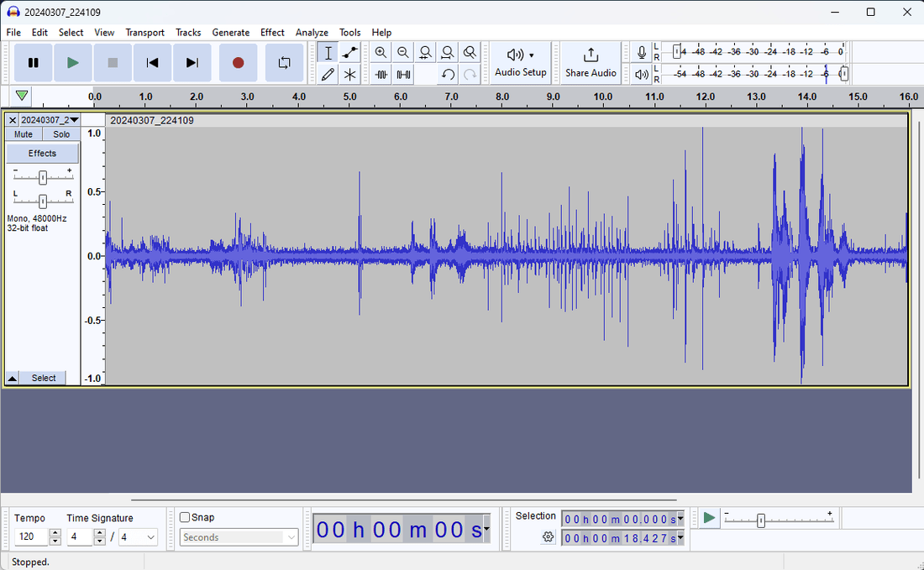Viewport: 924px width, 570px height.
Task: Solo the 20240307 track
Action: [61, 134]
